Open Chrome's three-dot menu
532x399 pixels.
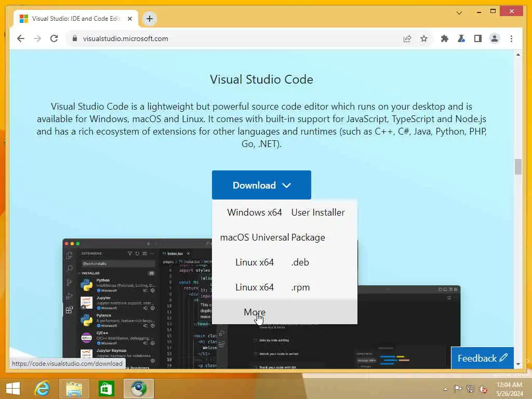pyautogui.click(x=511, y=38)
